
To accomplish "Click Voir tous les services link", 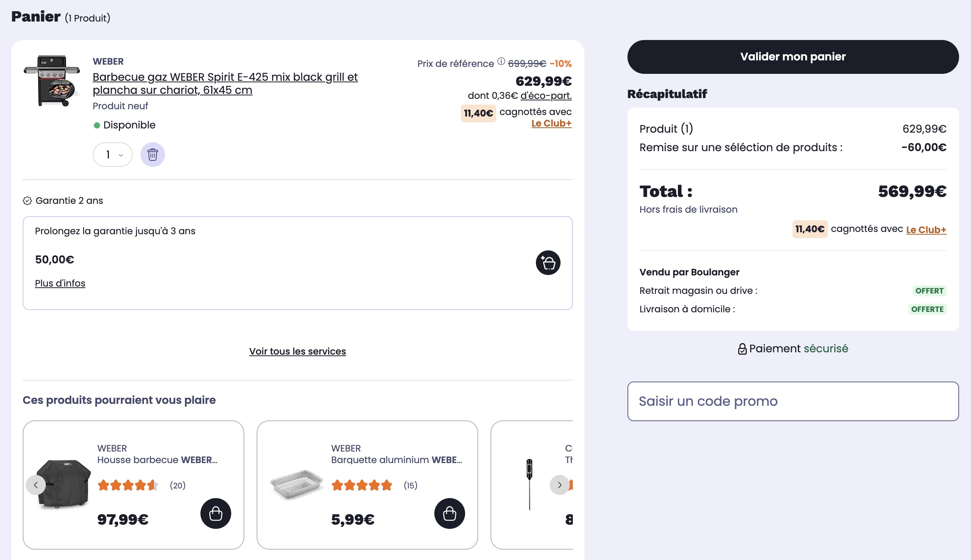I will pos(297,351).
